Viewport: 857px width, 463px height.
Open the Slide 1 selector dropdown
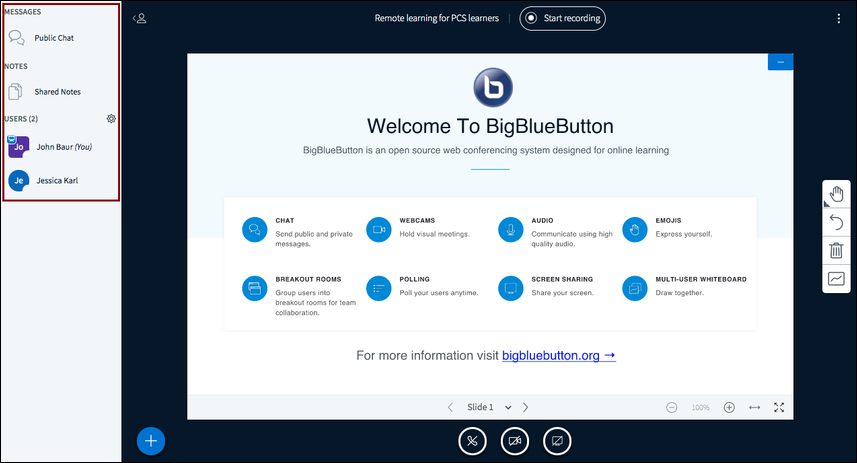tap(489, 407)
